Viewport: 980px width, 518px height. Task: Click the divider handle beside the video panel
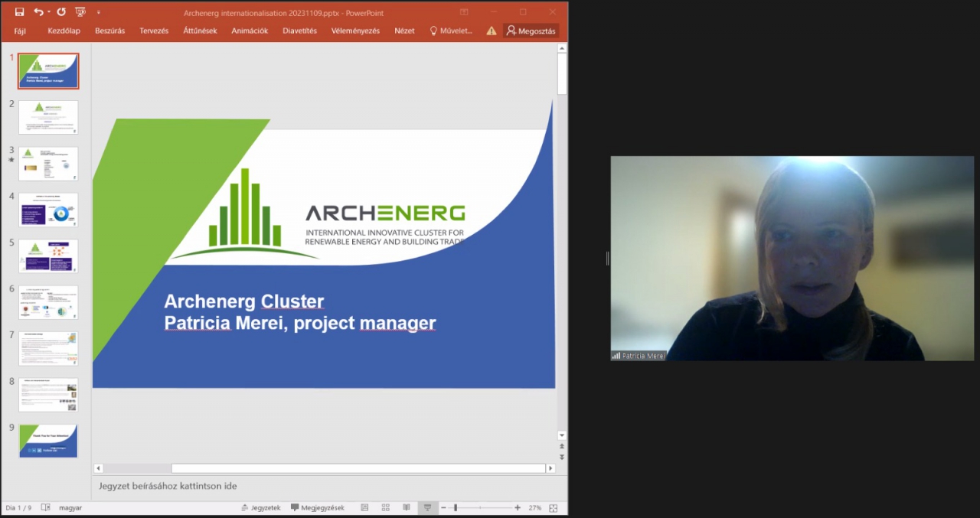click(607, 259)
